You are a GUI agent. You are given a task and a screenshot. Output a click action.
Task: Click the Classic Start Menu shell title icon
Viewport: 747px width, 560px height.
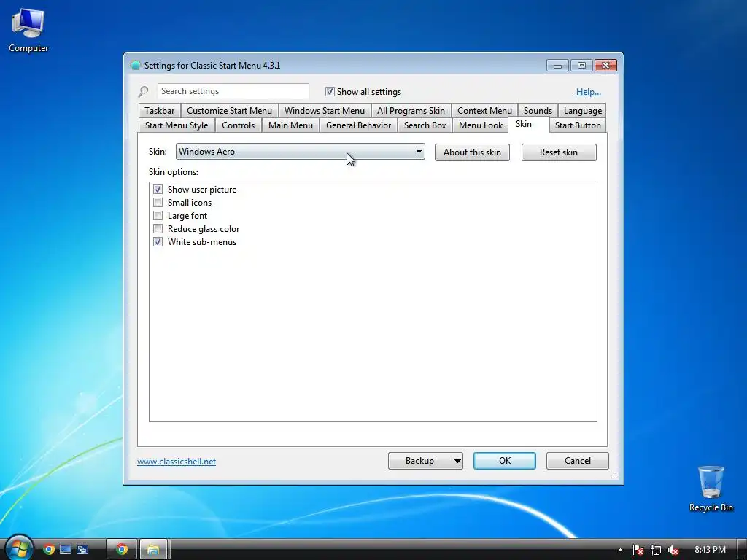coord(135,65)
